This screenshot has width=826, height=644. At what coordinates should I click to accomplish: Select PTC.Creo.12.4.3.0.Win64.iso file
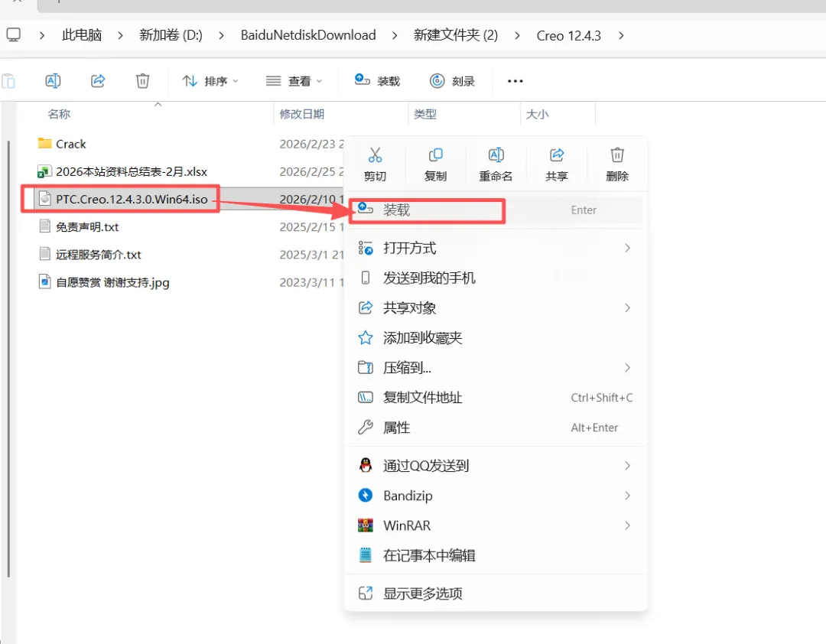[x=132, y=199]
